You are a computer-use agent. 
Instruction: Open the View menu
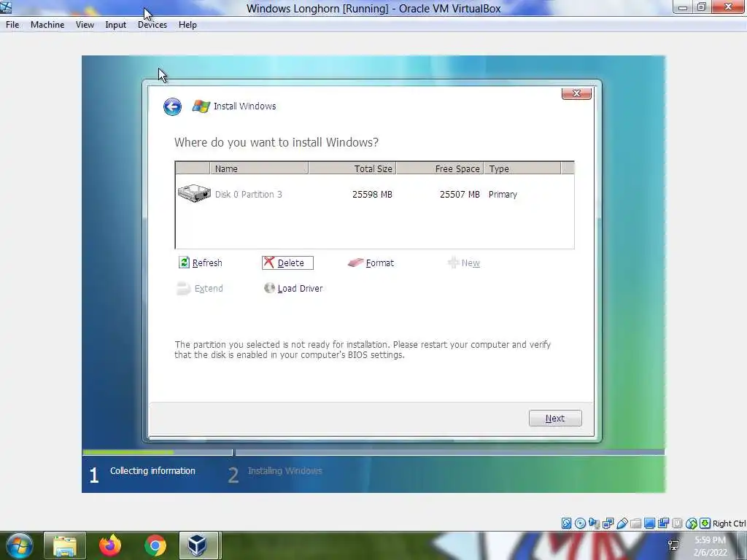[85, 25]
